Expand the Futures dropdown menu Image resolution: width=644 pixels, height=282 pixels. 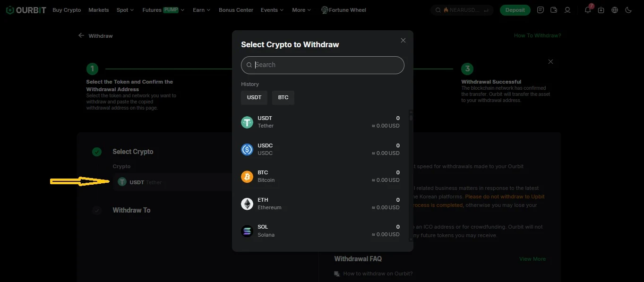click(x=163, y=10)
